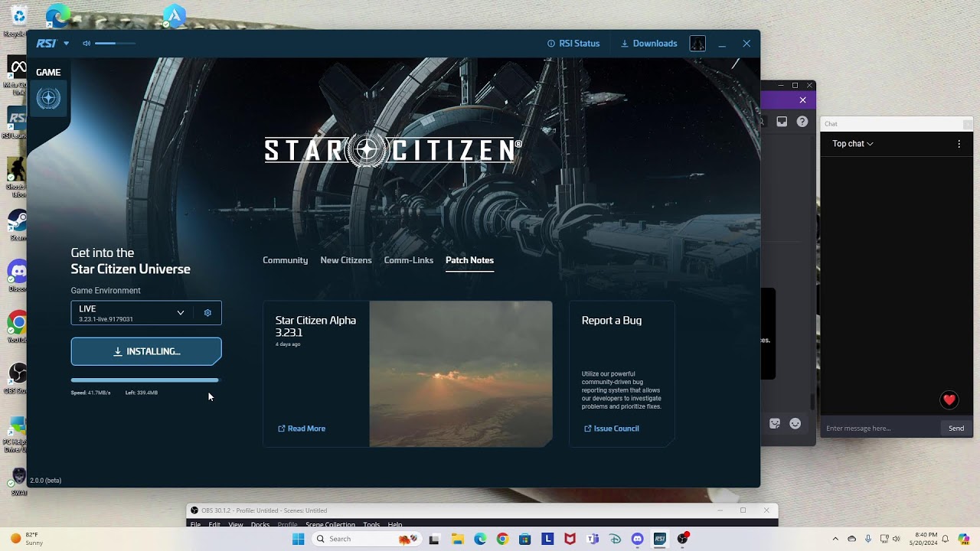Screen dimensions: 980x551
Task: Dismiss the purple Discord banner
Action: 802,100
